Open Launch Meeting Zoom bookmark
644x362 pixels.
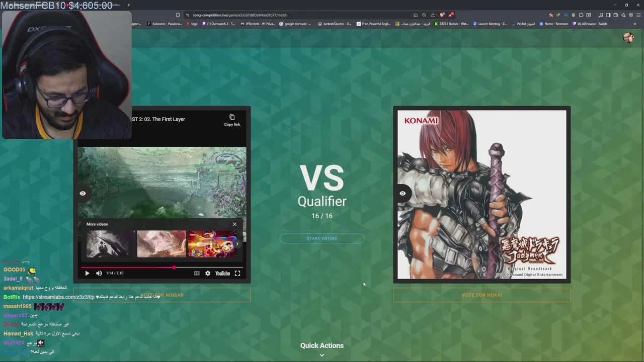pos(490,24)
